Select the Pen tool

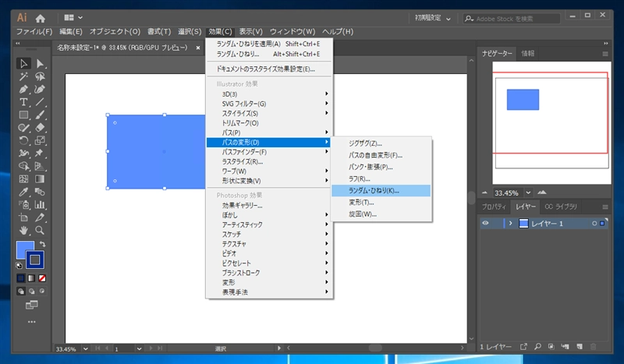point(23,89)
